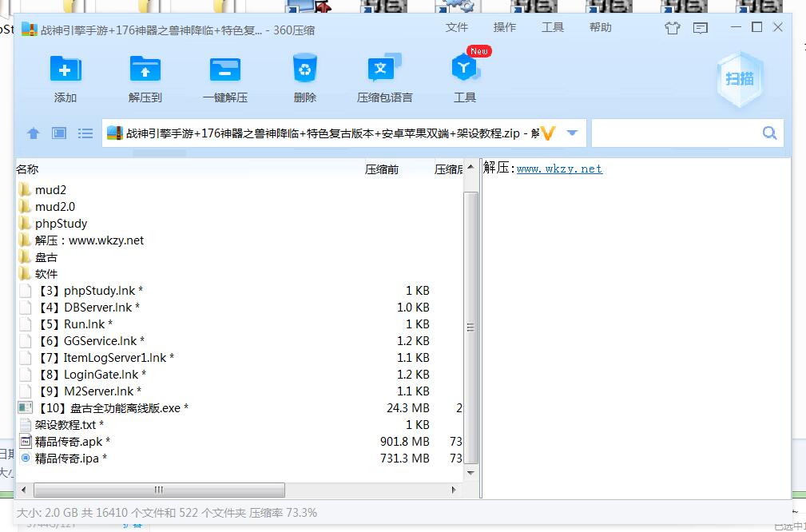Click the 添加 (Add) toolbar icon

[66, 70]
